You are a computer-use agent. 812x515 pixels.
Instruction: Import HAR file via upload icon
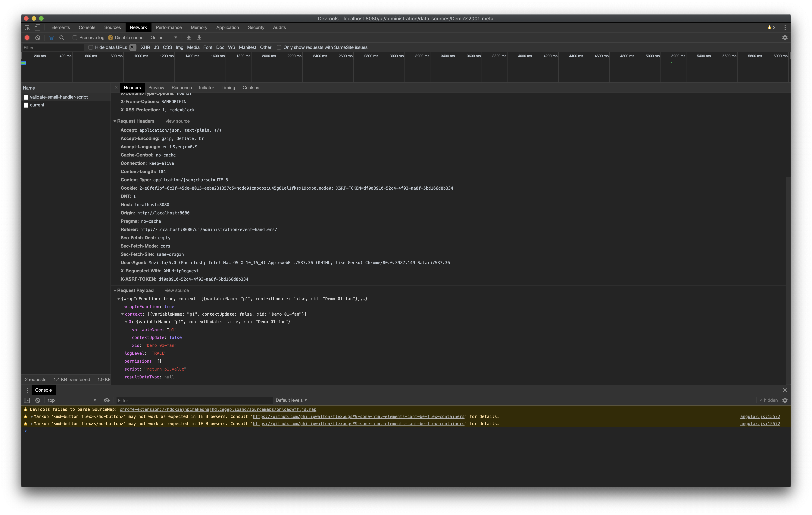click(x=189, y=38)
